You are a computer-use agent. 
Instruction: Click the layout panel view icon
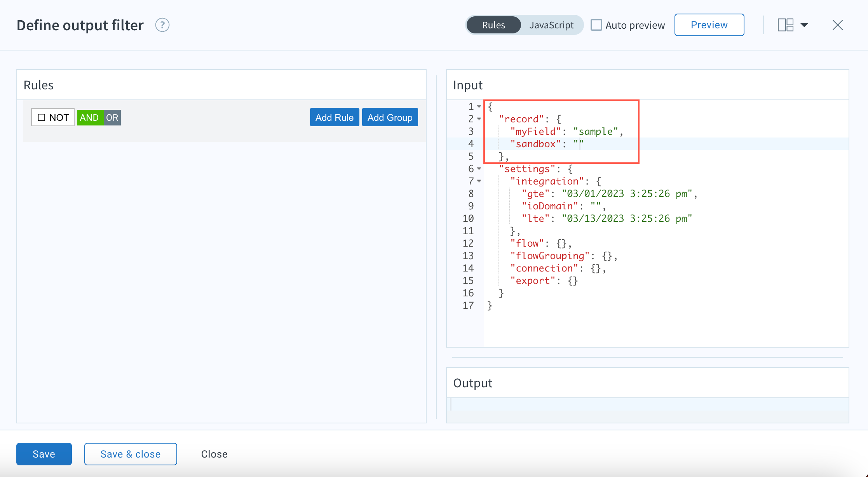pyautogui.click(x=785, y=25)
